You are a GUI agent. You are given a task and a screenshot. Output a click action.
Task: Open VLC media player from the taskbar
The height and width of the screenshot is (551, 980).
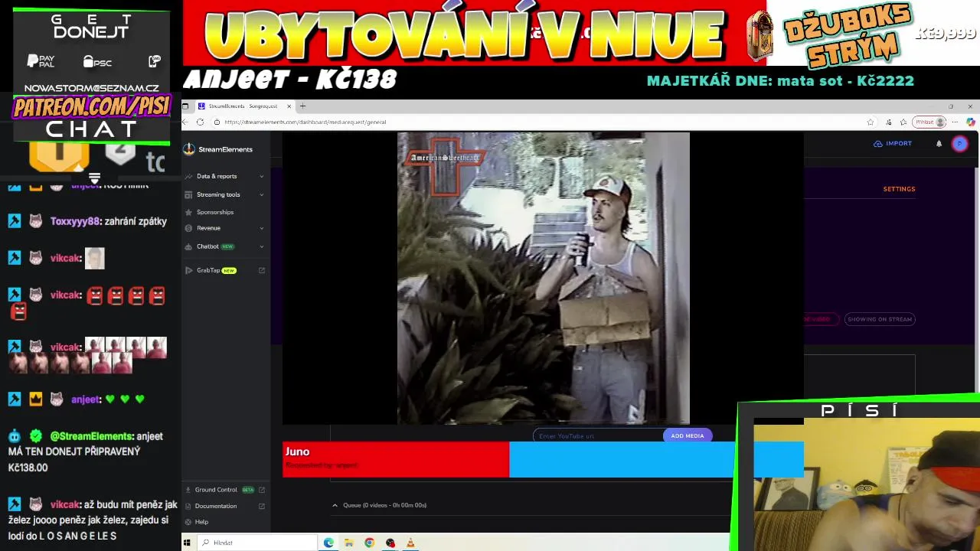[410, 543]
